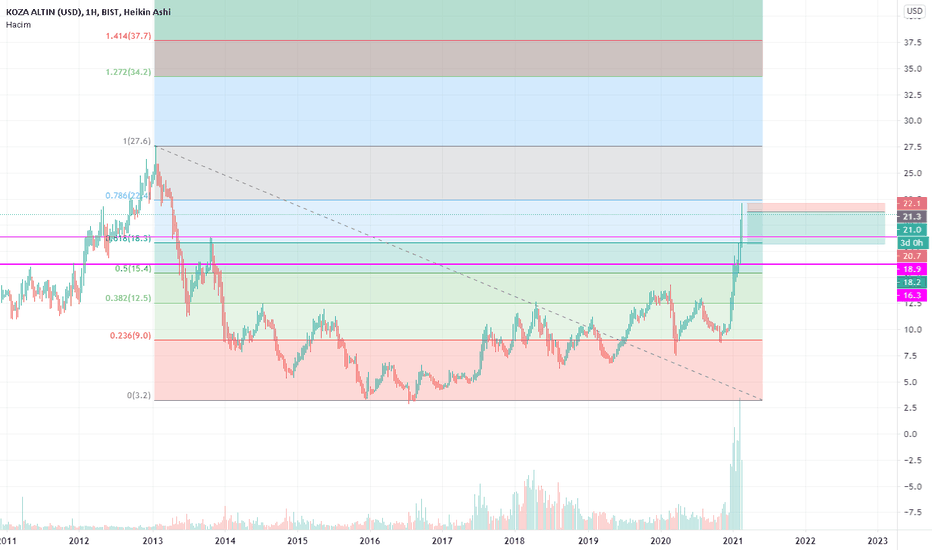The width and height of the screenshot is (932, 550).
Task: Select the 1.414(37.7) Fibonacci level label
Action: click(x=128, y=36)
